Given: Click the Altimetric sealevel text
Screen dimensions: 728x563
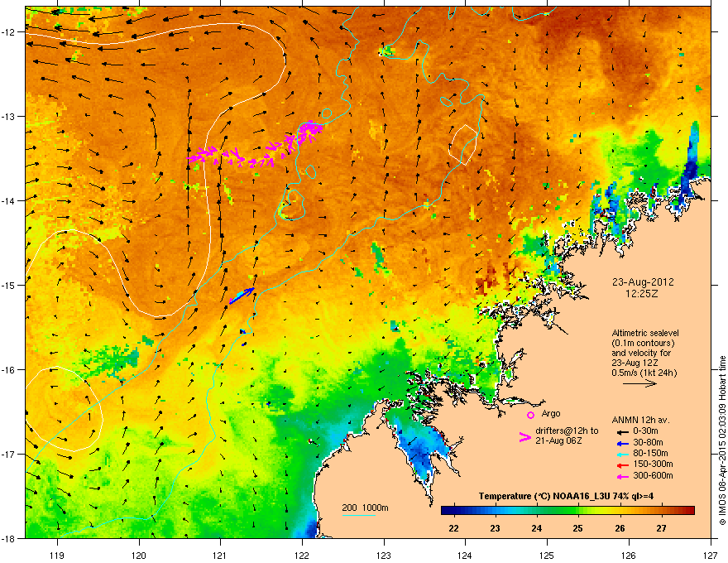Looking at the screenshot, I should [645, 333].
